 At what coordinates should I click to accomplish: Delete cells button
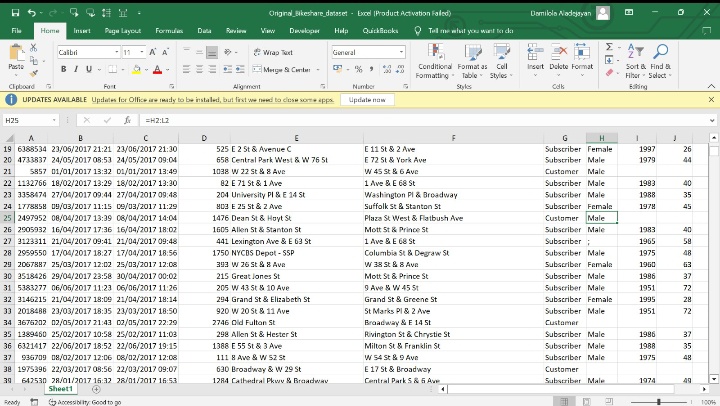(x=559, y=60)
